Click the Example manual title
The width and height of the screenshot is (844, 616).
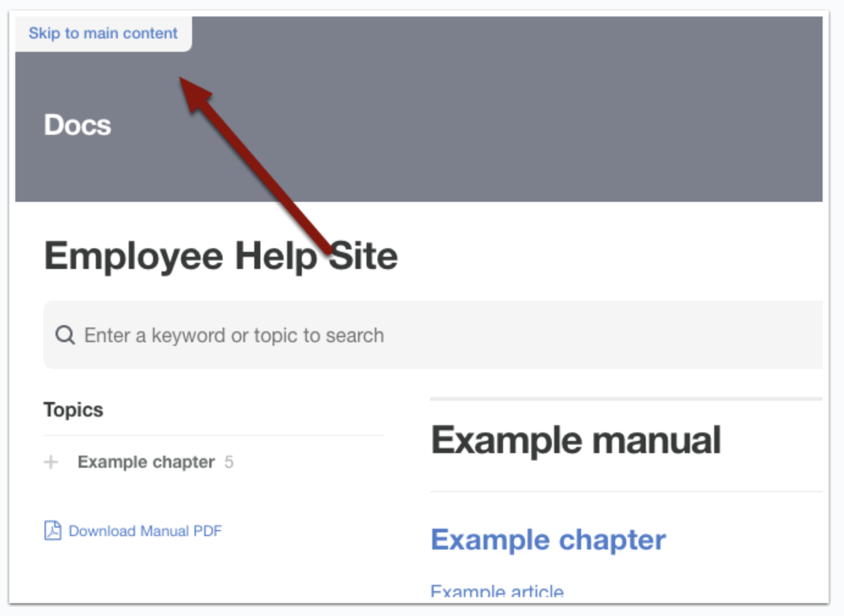pyautogui.click(x=575, y=440)
